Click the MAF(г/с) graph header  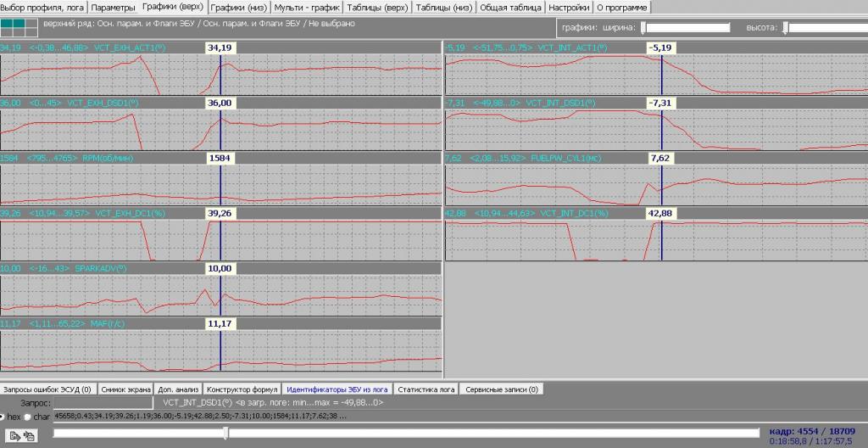[220, 323]
